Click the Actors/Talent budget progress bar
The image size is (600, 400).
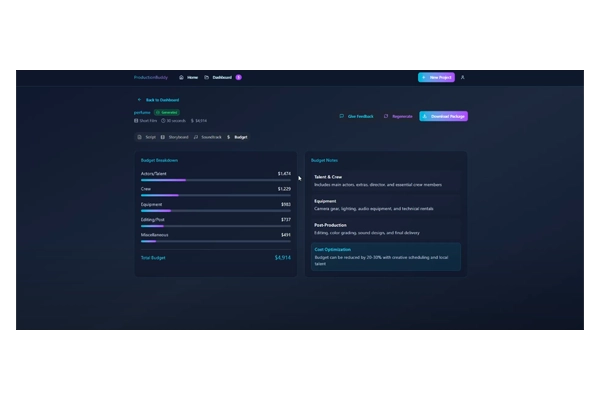[x=216, y=180]
